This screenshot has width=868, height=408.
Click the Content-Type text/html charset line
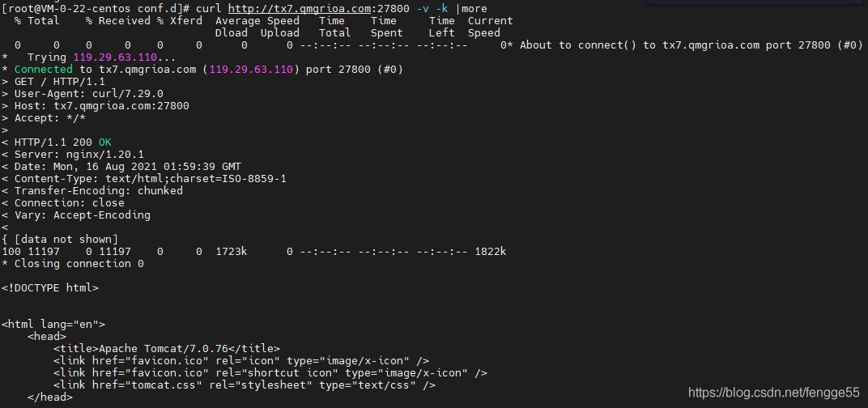click(144, 179)
